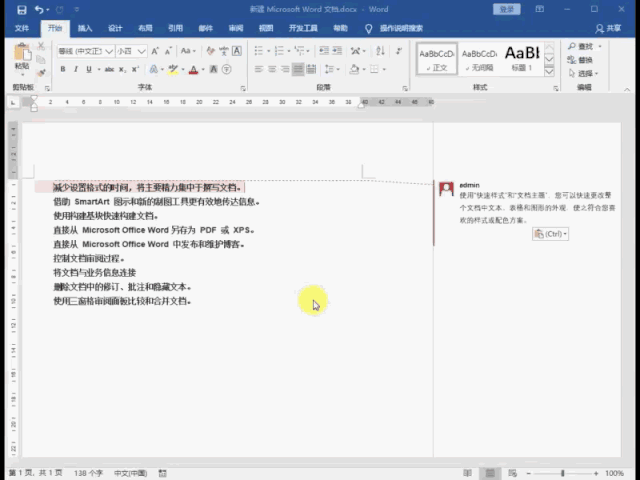
Task: Apply the text highlight color pen
Action: click(x=172, y=70)
